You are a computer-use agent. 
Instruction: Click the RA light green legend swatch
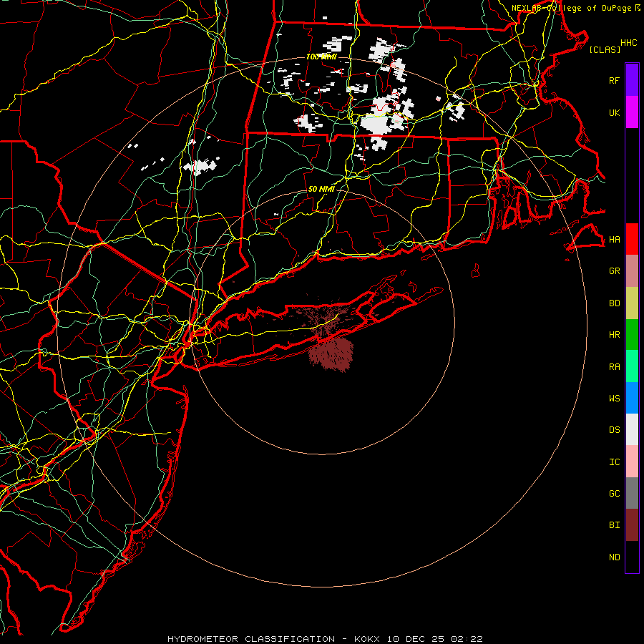[x=632, y=366]
